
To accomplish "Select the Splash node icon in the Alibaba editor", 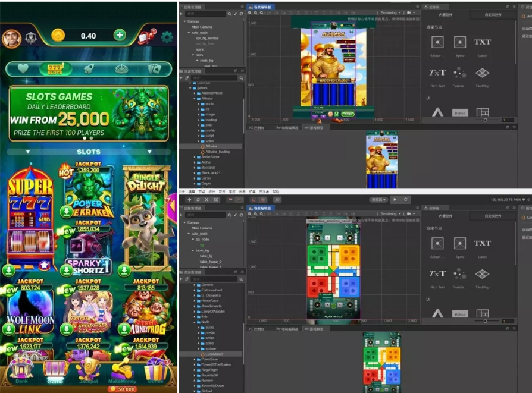I will [437, 42].
